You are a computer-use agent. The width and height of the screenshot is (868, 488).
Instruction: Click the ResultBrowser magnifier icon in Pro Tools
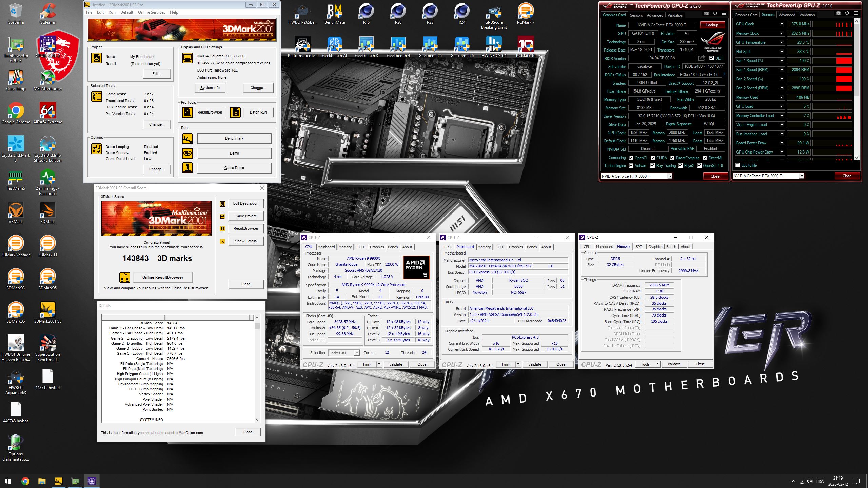[x=188, y=112]
